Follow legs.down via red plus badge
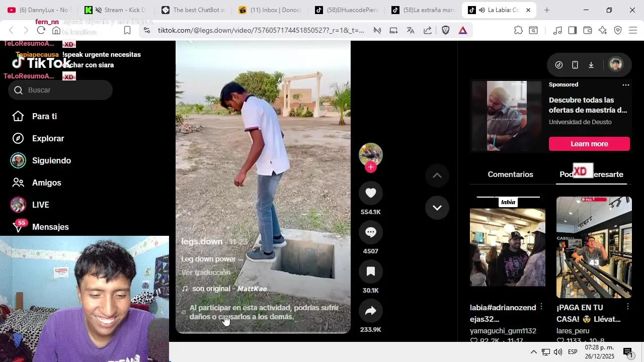This screenshot has width=644, height=362. tap(371, 167)
